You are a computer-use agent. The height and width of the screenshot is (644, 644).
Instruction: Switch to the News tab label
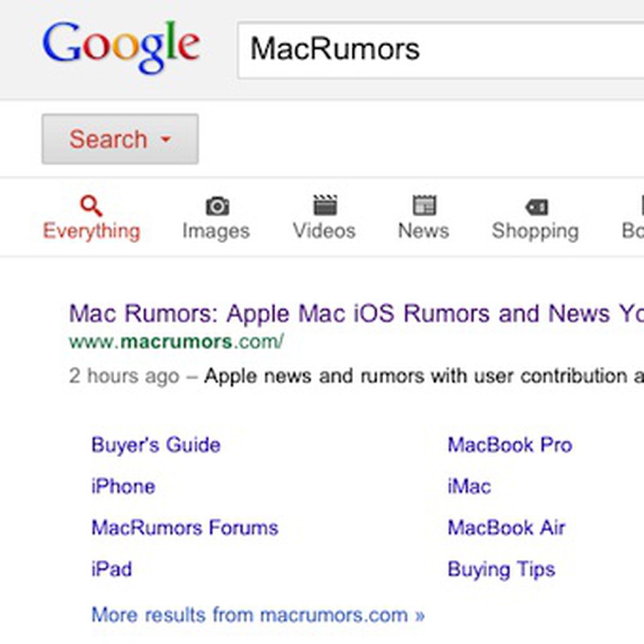pyautogui.click(x=423, y=231)
